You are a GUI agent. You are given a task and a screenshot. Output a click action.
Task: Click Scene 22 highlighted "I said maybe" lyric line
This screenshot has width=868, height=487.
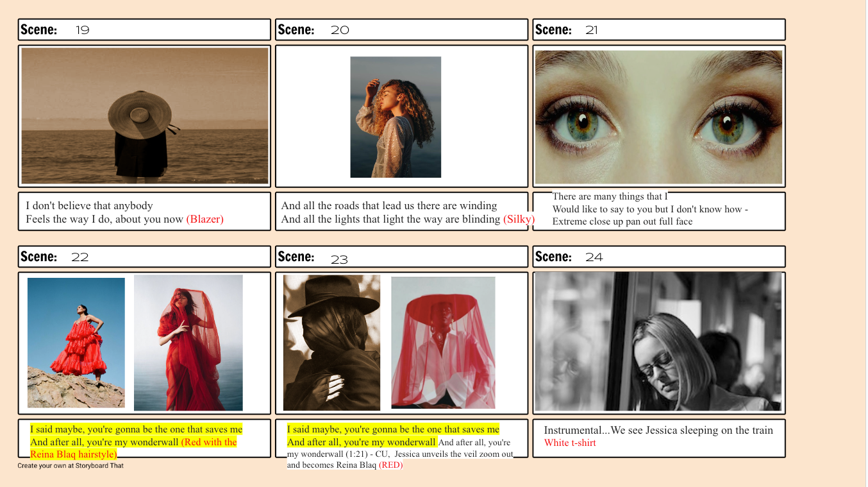[x=137, y=429]
